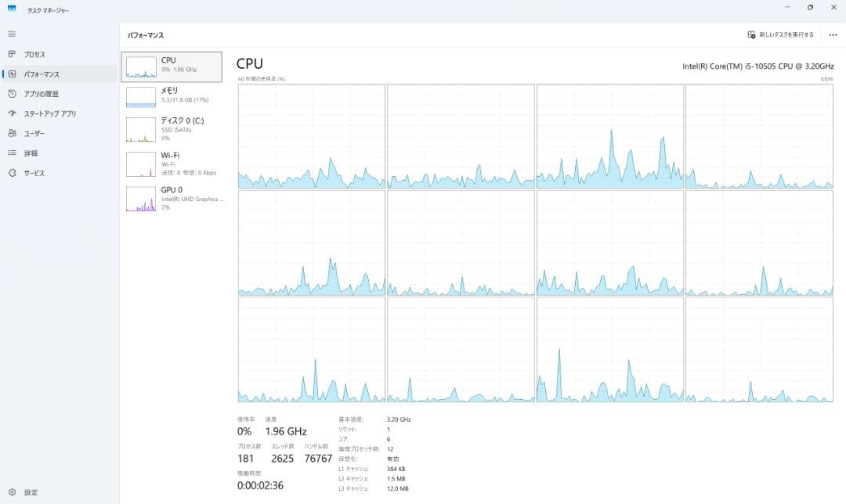This screenshot has width=846, height=504.
Task: Select the パフォーマンス sidebar icon
Action: [x=11, y=74]
